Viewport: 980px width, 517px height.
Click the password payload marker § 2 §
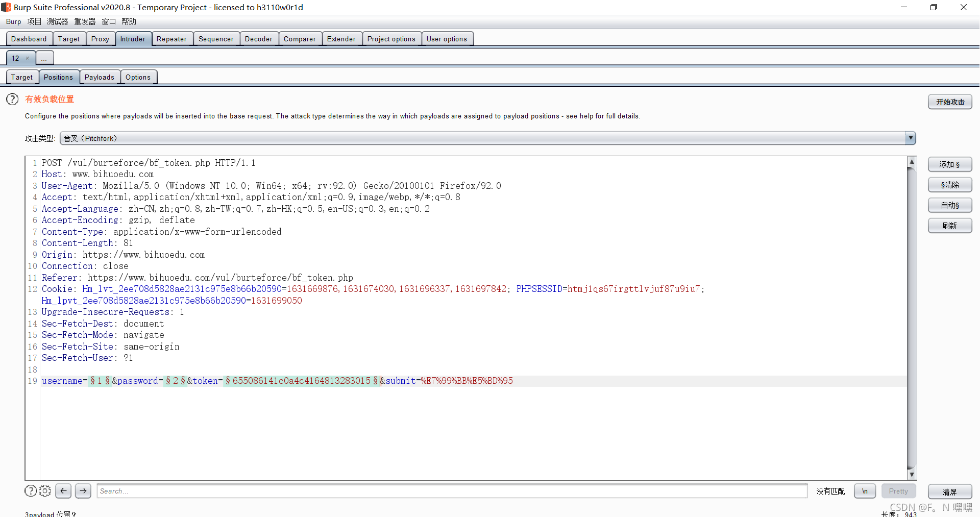175,381
